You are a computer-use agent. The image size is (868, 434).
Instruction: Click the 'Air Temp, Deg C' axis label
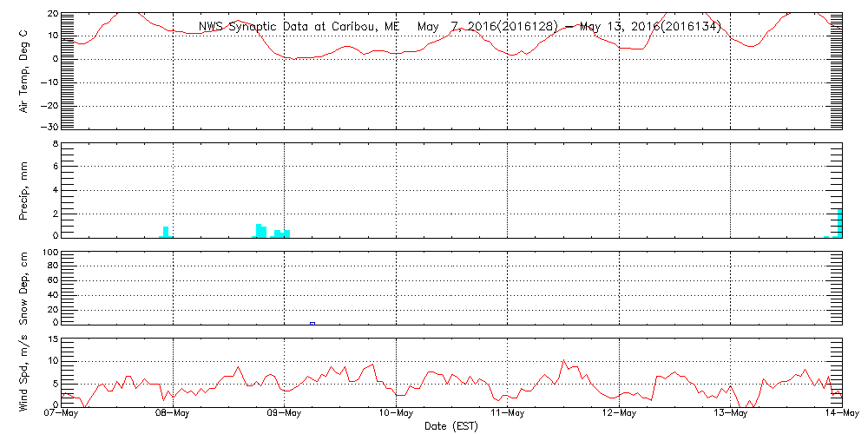point(24,69)
